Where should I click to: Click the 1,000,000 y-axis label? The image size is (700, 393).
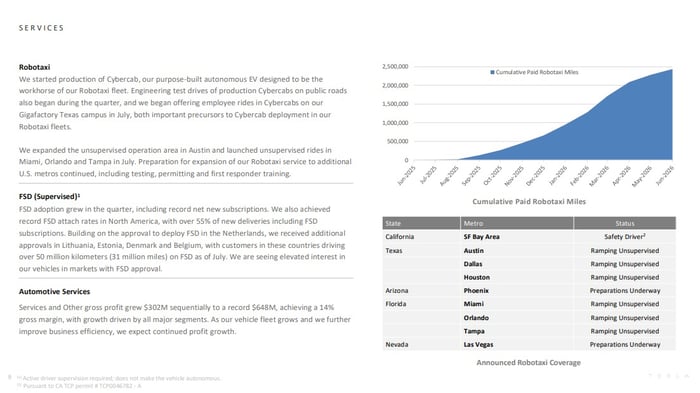395,123
